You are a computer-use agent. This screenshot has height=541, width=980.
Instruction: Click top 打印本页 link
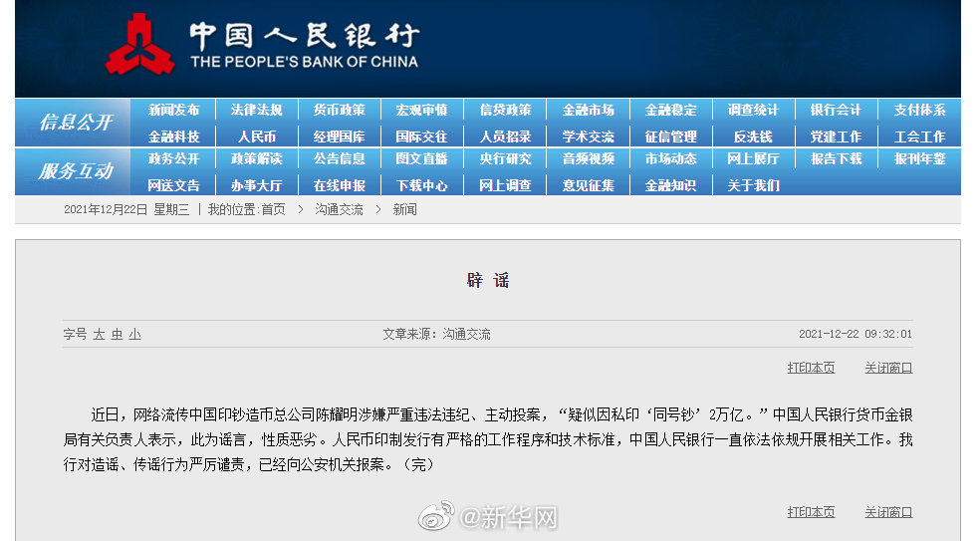click(811, 368)
